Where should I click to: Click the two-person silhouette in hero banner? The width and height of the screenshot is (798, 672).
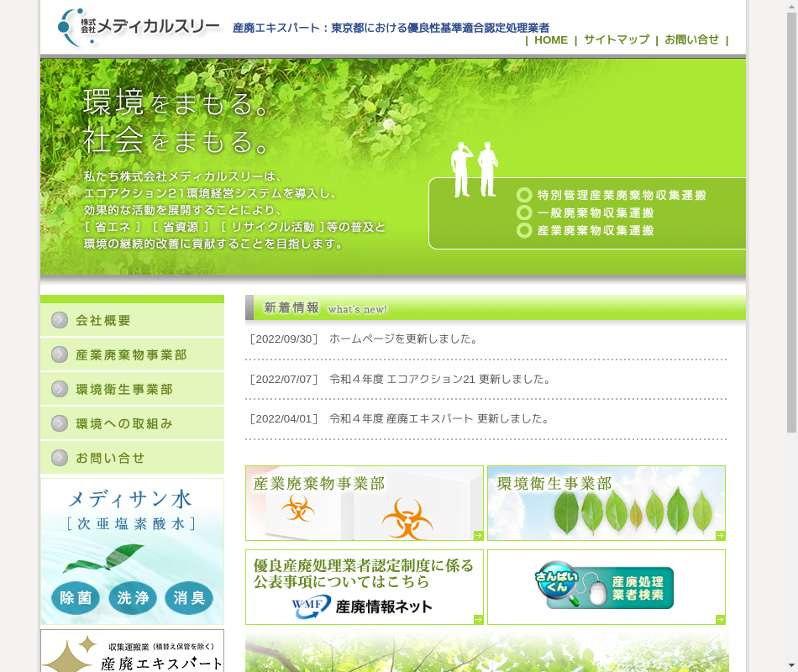point(475,170)
